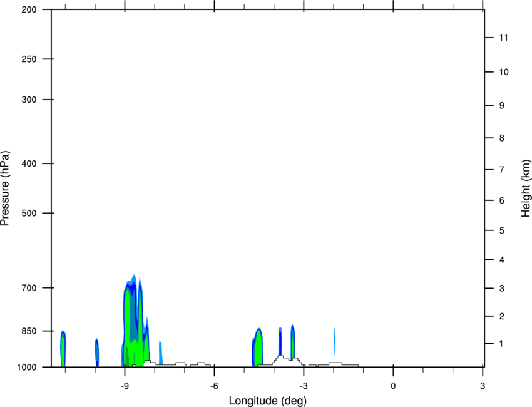Click the thin blue streak near -2 longitude

(335, 342)
